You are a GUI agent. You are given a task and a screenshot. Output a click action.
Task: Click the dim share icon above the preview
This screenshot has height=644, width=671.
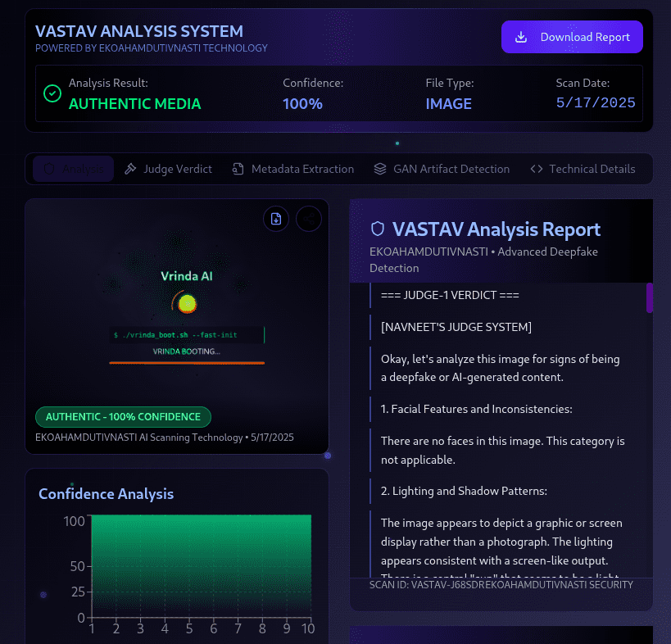tap(308, 218)
